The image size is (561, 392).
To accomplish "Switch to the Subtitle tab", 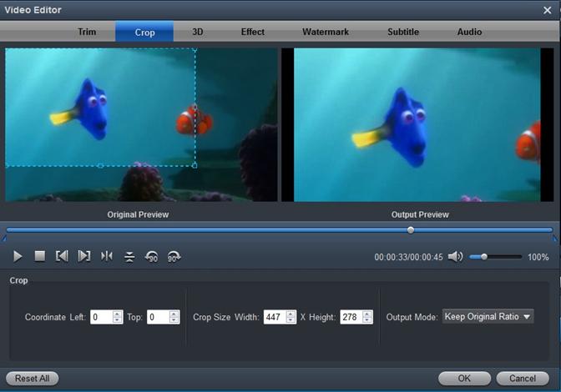I will tap(403, 32).
